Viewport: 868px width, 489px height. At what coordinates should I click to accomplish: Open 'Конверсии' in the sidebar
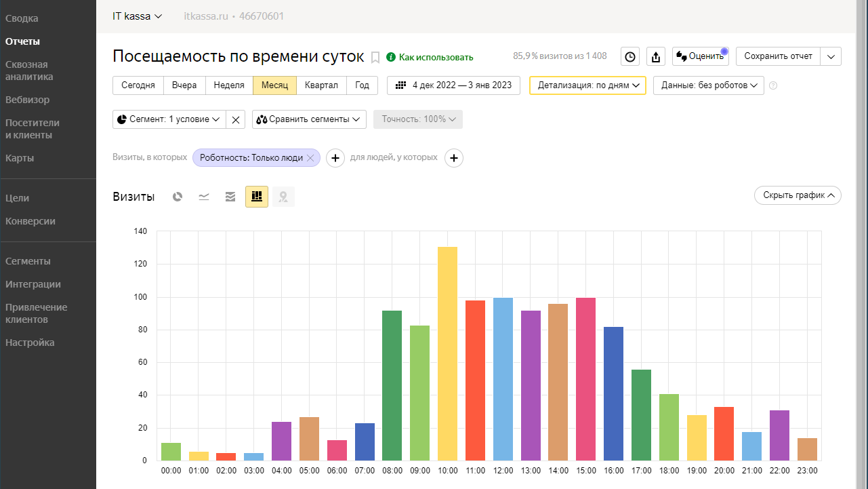(x=30, y=221)
